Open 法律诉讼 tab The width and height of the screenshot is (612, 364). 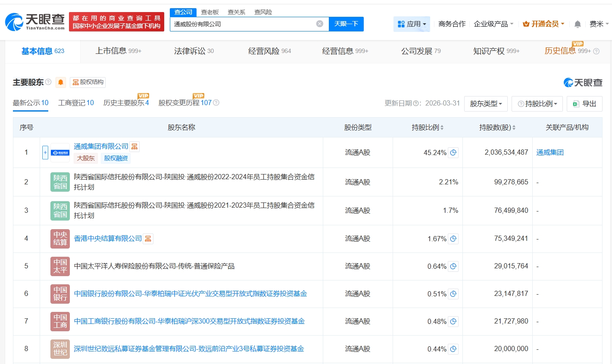point(194,51)
